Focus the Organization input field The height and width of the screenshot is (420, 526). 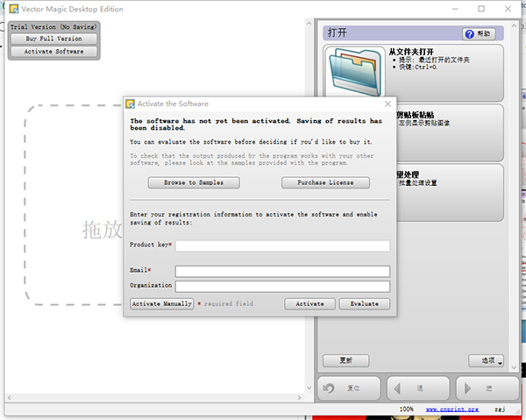(x=282, y=286)
